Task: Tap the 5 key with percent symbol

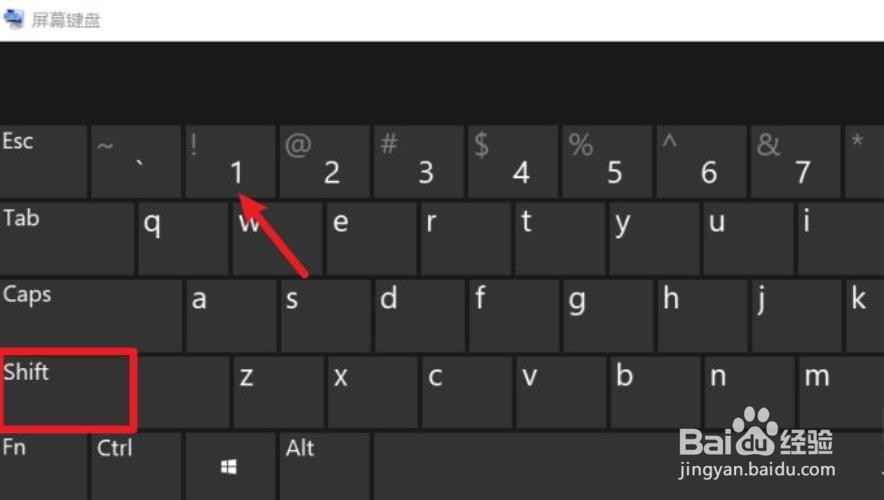Action: click(607, 161)
